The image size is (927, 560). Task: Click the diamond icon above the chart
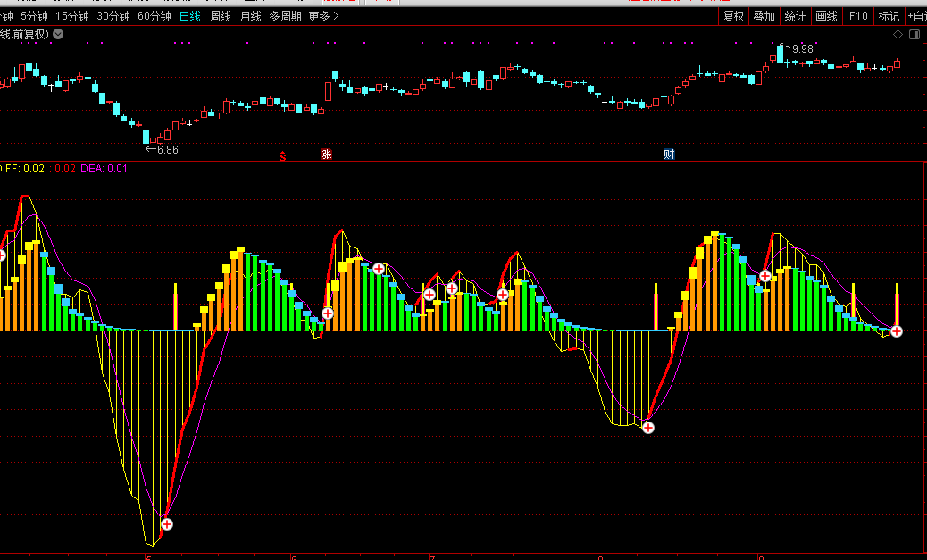(898, 34)
